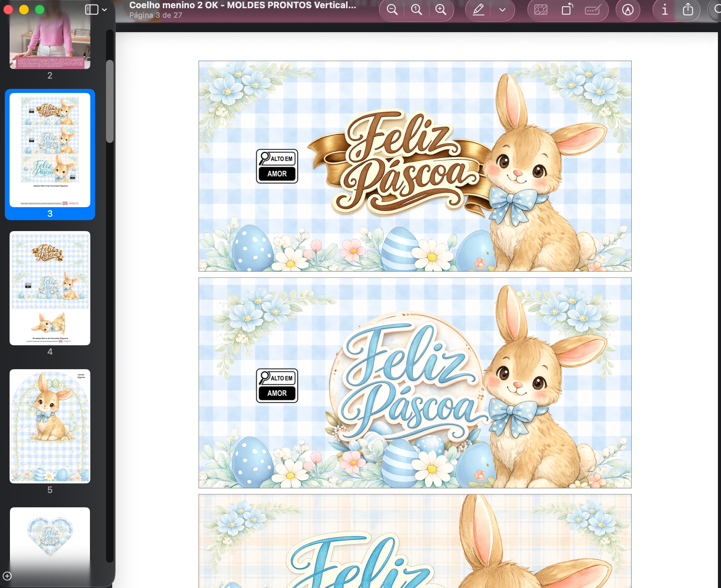The image size is (721, 588).
Task: Click the actual size magnifier icon
Action: (x=416, y=10)
